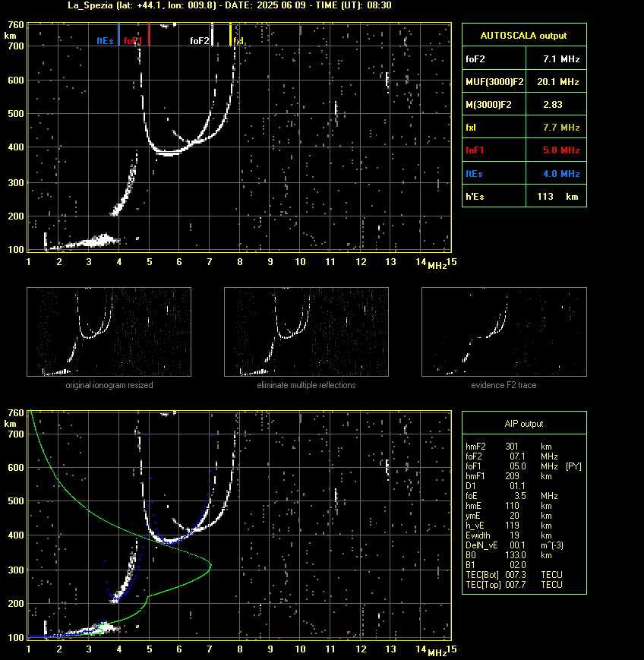Click the ymE value '20'

[x=514, y=516]
